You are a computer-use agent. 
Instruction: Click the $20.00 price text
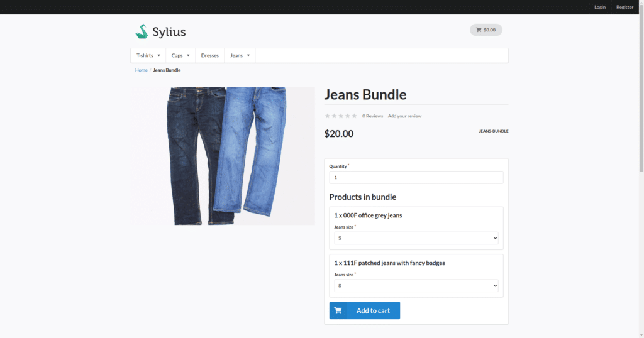tap(339, 134)
